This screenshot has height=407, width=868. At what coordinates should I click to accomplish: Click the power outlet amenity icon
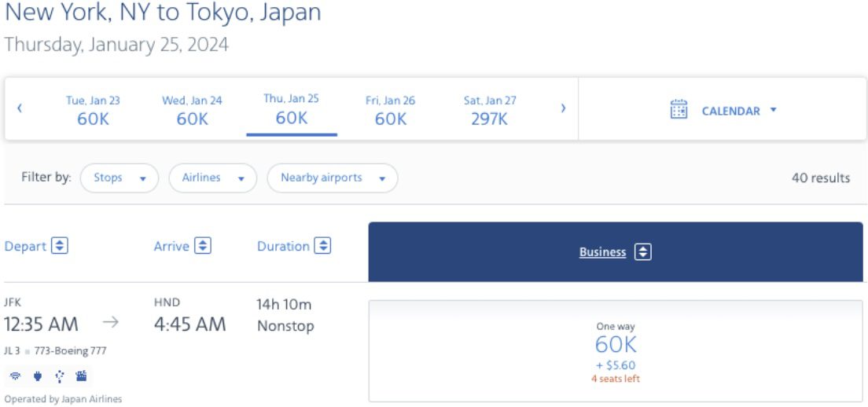[38, 376]
